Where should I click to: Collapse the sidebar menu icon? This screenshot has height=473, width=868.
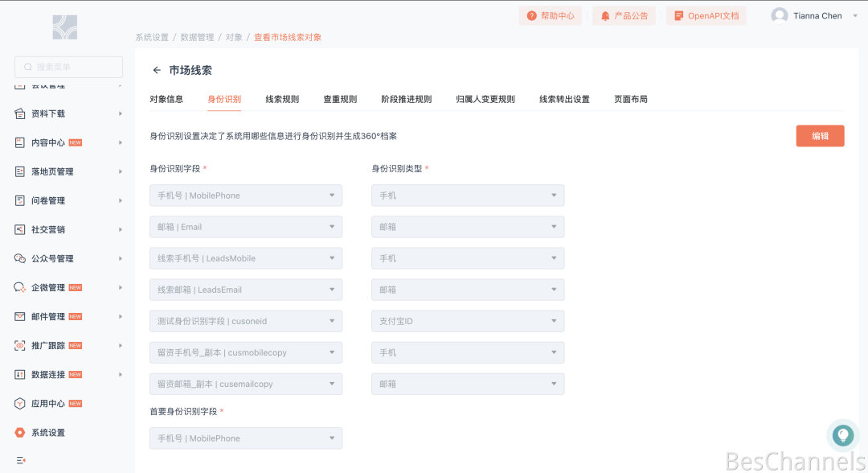[21, 460]
